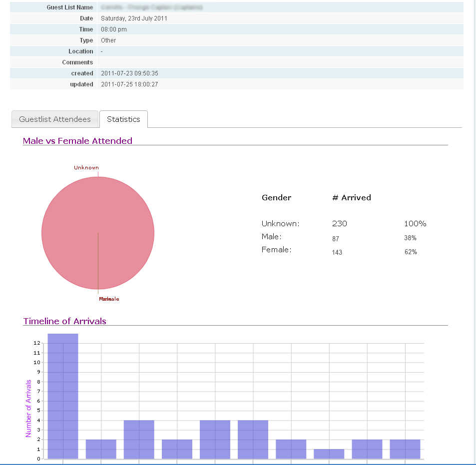
Task: Click the blurred Guest List Name value
Action: point(152,7)
